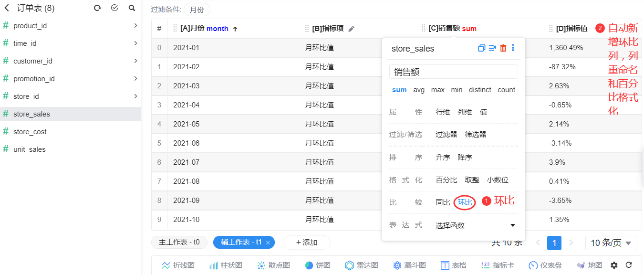Expand the time_id field
This screenshot has width=644, height=275.
pyautogui.click(x=135, y=43)
